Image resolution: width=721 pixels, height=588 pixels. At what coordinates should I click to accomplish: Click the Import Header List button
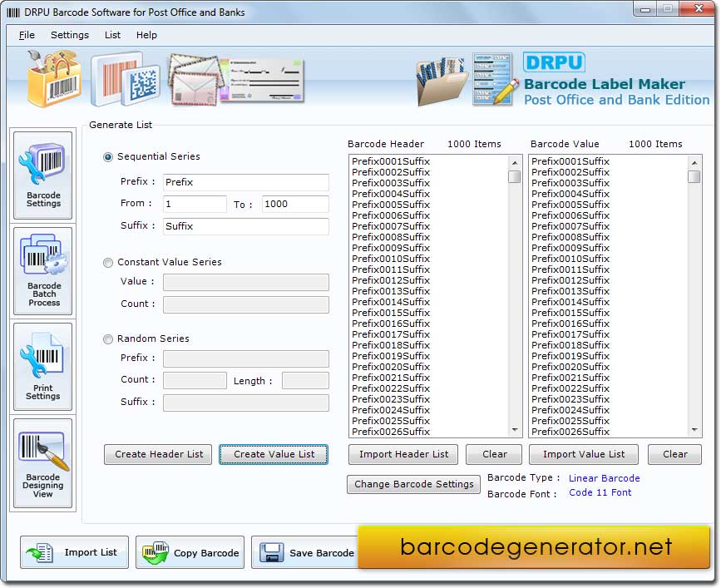click(x=403, y=454)
